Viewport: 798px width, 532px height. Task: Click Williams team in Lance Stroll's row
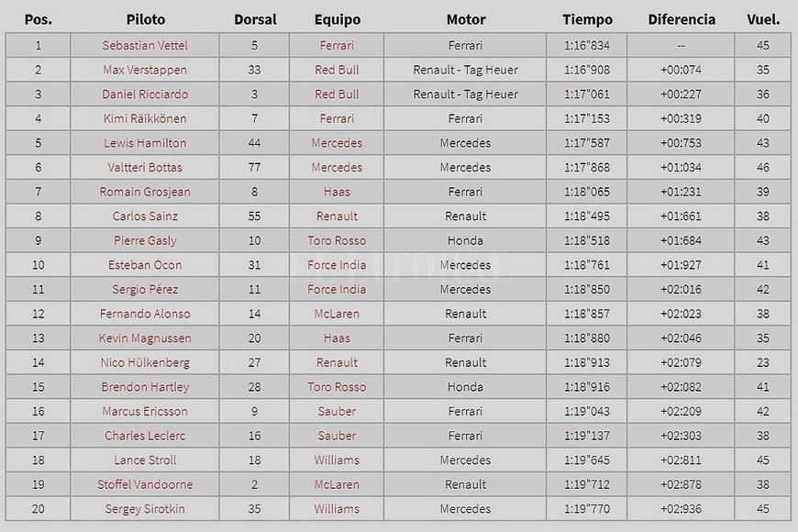point(337,460)
